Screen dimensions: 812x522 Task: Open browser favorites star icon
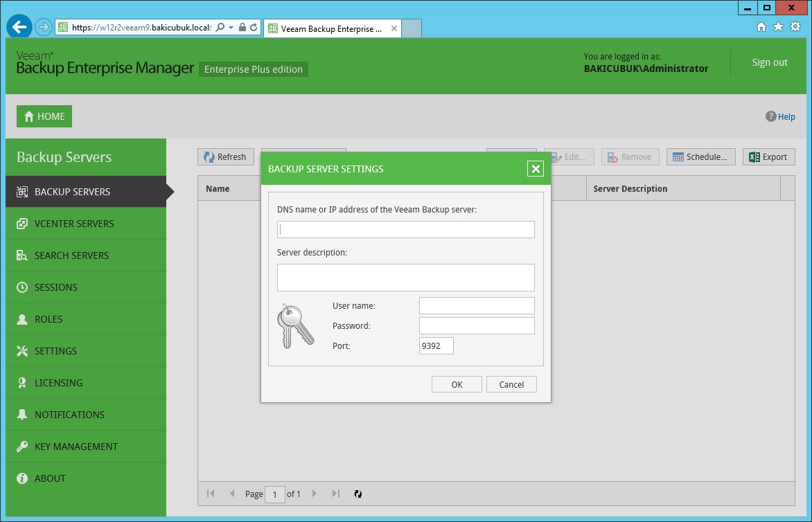click(778, 27)
